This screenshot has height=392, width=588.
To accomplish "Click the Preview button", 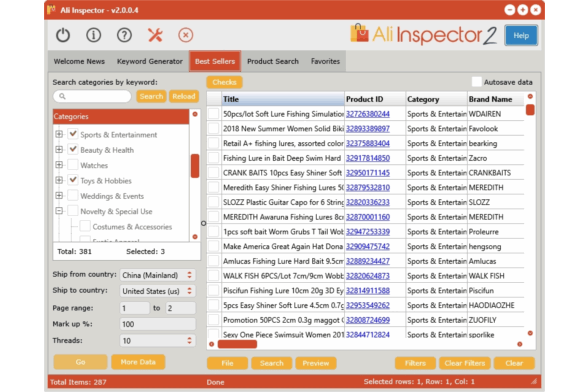I will pyautogui.click(x=316, y=363).
